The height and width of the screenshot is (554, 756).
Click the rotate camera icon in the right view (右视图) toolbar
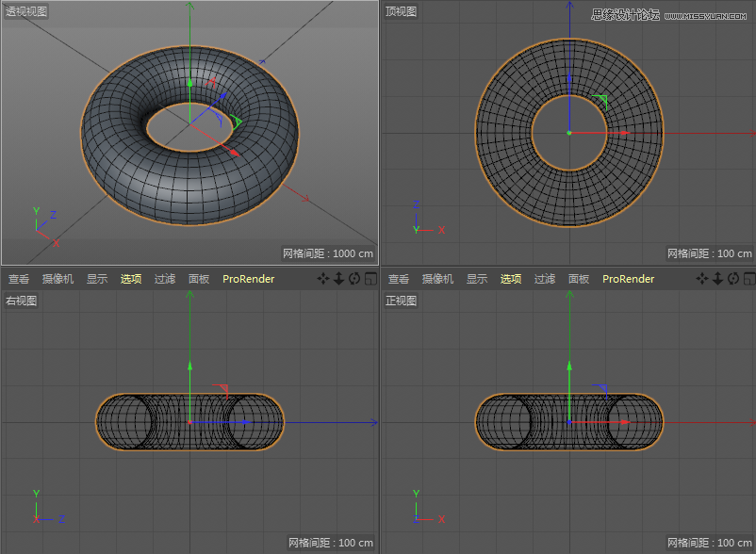(x=354, y=279)
